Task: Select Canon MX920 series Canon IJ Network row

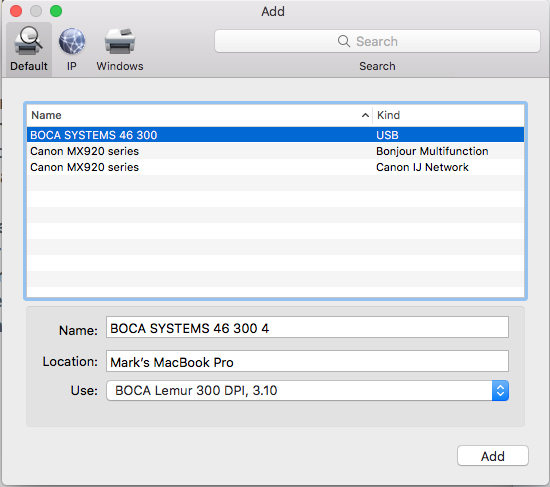Action: point(275,167)
